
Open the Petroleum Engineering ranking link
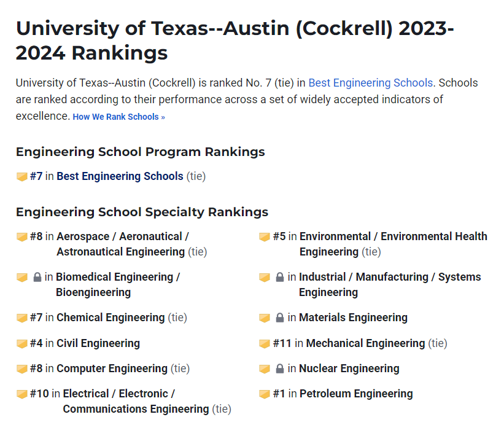[x=356, y=394]
